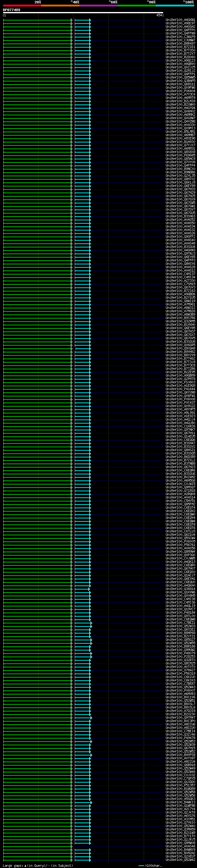
Task: Select hit UniRef100_Q4VZN8
Action: click(180, 121)
